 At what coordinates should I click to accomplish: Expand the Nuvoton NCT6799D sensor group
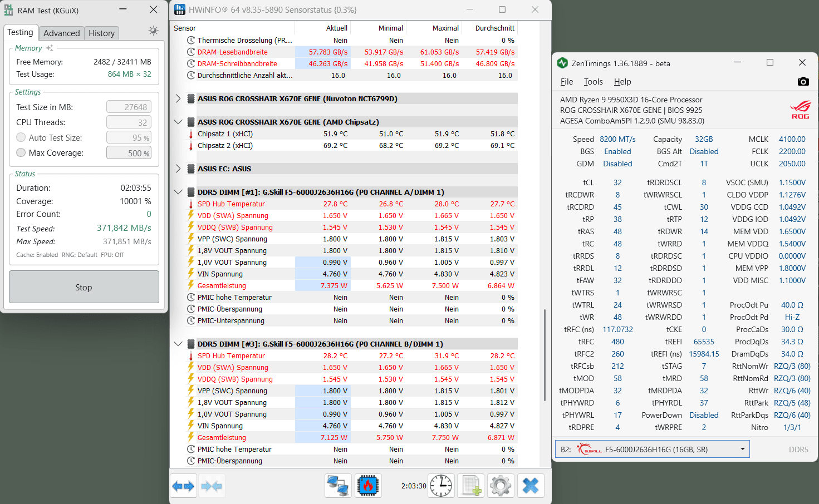pos(178,98)
